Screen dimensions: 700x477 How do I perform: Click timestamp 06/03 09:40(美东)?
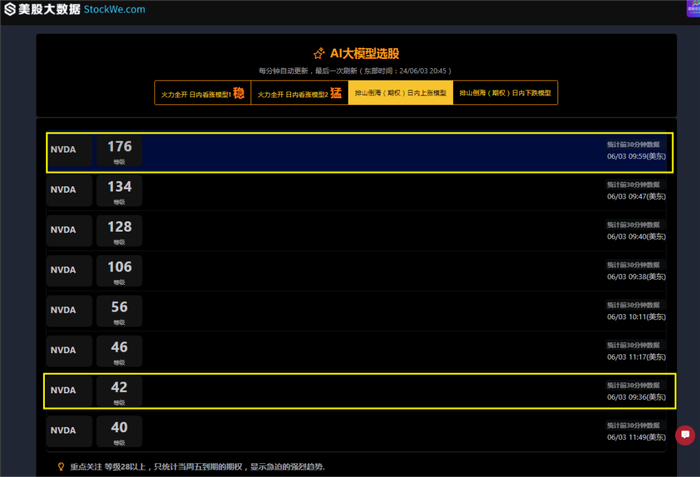pyautogui.click(x=636, y=237)
